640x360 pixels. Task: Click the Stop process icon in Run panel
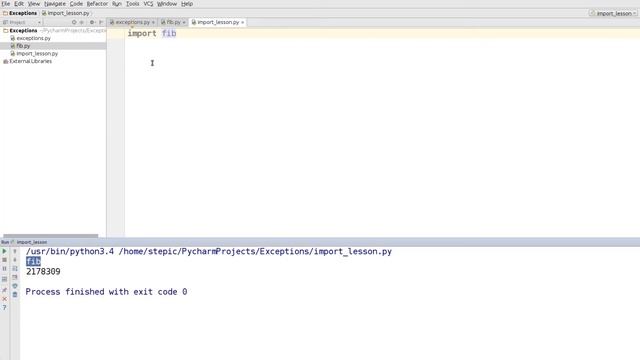pos(4,260)
